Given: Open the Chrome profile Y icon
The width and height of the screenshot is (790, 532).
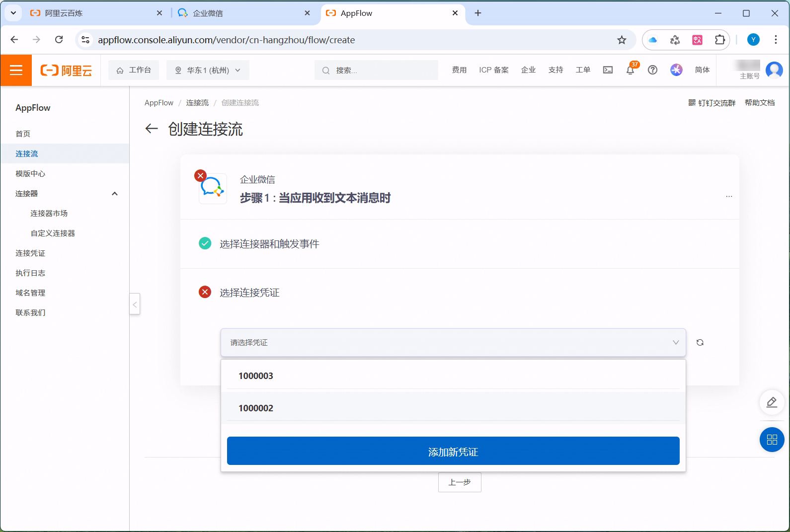Looking at the screenshot, I should tap(754, 40).
